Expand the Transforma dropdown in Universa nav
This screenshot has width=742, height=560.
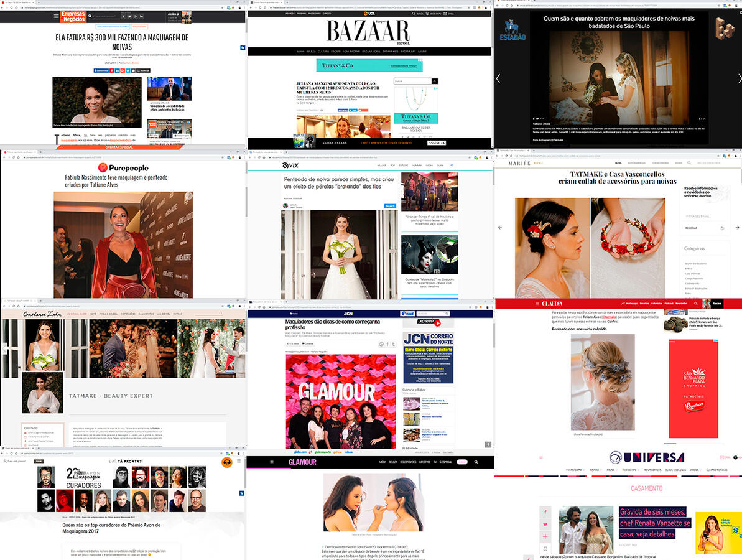point(583,470)
